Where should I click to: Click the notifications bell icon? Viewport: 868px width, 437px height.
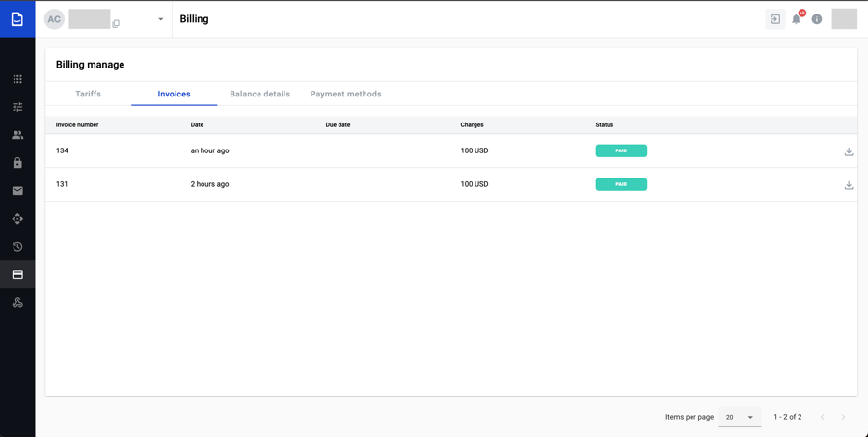(x=796, y=19)
